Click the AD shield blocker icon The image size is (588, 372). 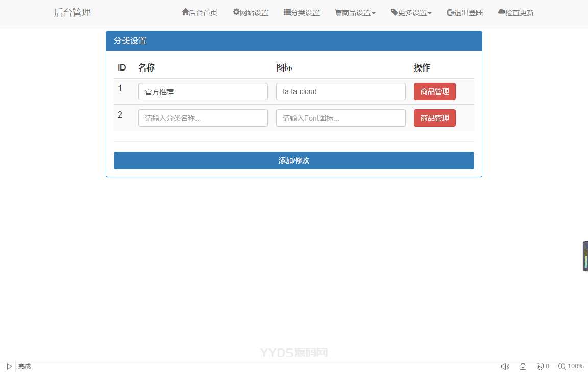[540, 366]
